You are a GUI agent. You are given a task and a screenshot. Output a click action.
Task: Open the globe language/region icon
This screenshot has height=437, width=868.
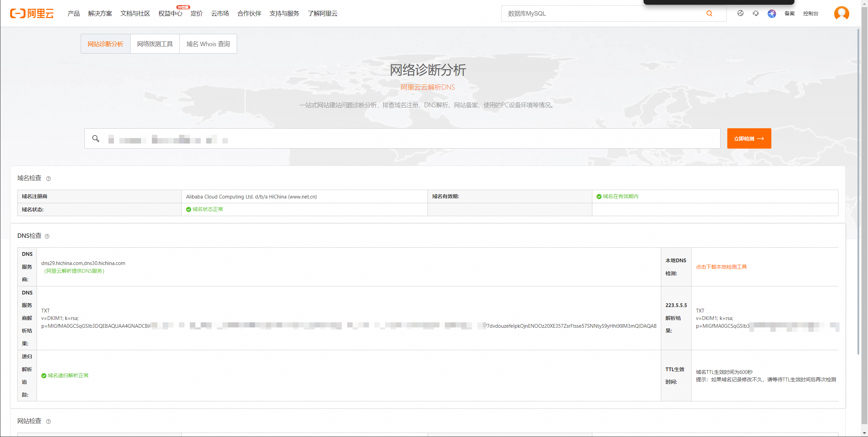tap(741, 13)
